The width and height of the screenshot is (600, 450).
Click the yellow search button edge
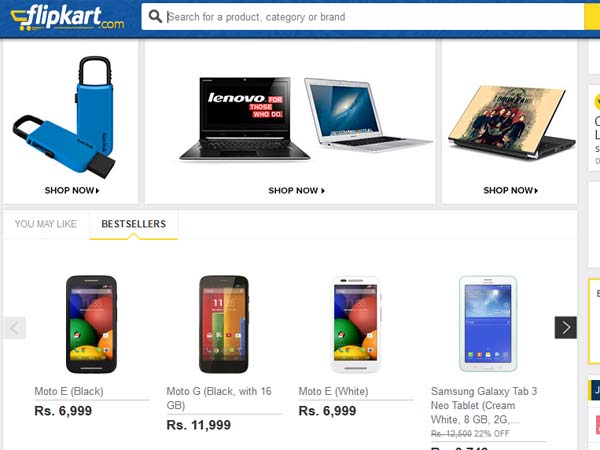coord(592,17)
